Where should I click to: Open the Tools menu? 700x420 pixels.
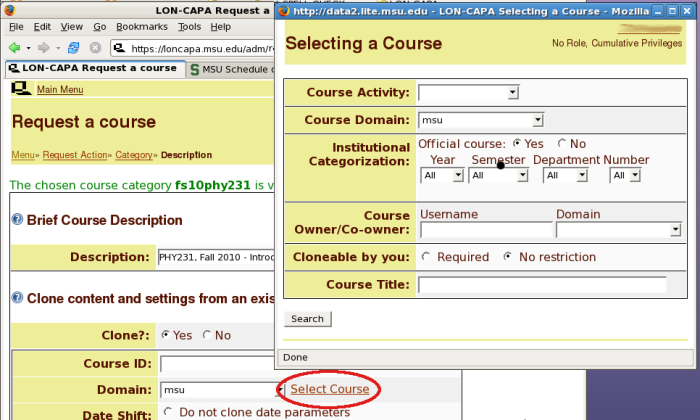click(x=189, y=27)
